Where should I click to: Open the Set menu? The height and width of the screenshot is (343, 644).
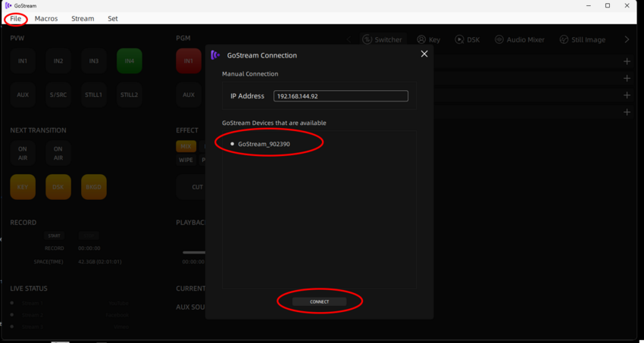113,18
